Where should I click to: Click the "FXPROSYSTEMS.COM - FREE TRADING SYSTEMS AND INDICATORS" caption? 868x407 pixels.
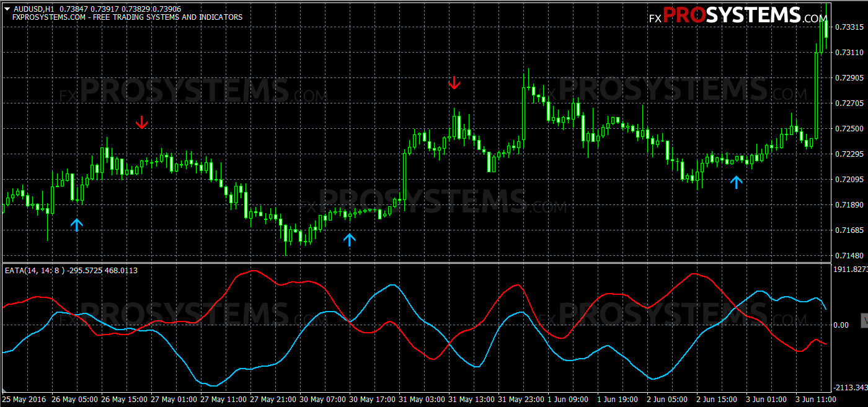point(127,17)
